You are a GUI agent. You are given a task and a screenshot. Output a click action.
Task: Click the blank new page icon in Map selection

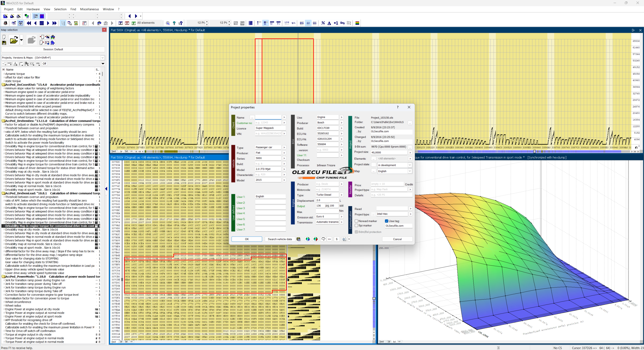4,37
